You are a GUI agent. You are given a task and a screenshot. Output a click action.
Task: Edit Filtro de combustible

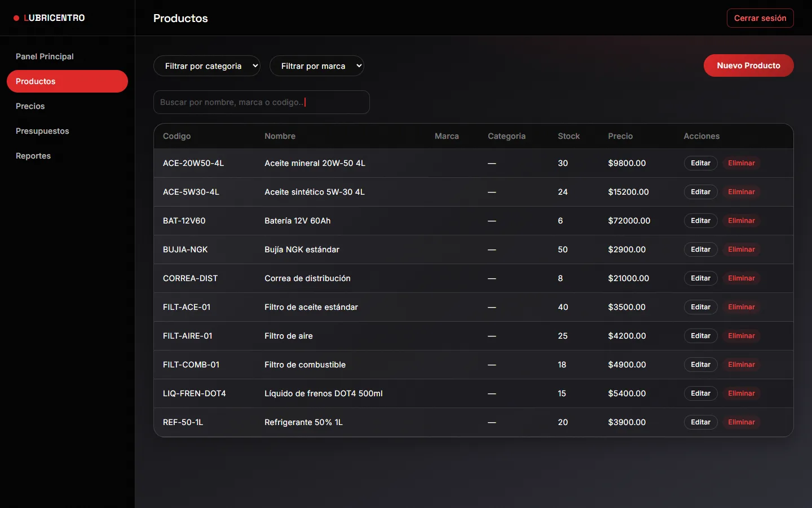pyautogui.click(x=700, y=365)
